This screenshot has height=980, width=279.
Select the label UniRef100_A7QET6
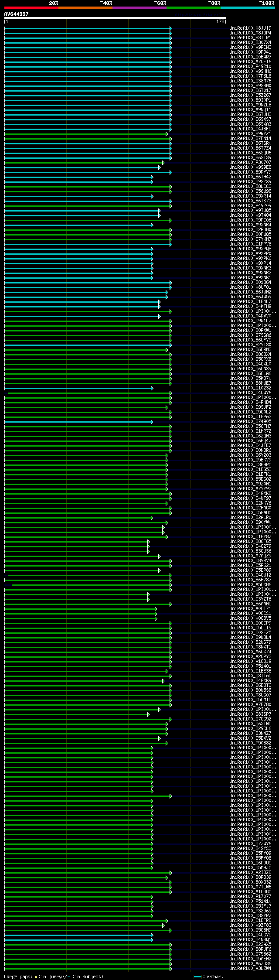[250, 62]
